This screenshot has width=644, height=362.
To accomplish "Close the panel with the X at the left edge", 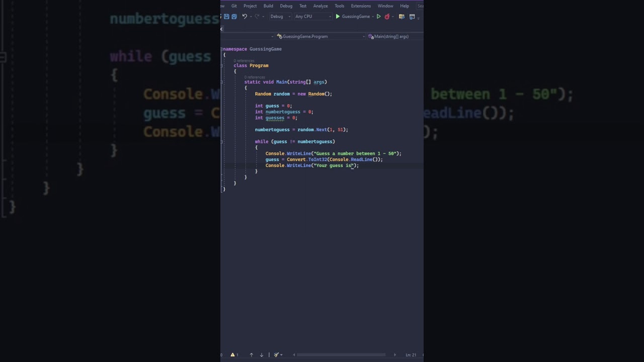I will coord(221,29).
